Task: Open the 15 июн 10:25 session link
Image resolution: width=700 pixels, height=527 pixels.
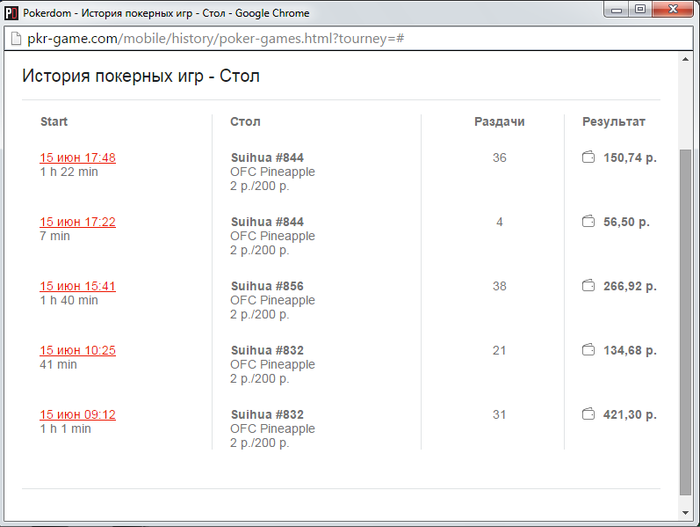Action: click(78, 351)
